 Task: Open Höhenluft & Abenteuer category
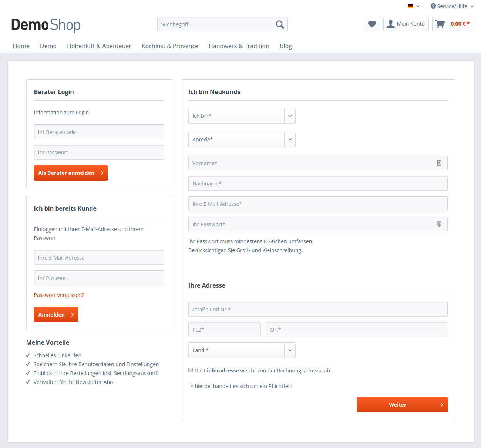[99, 46]
